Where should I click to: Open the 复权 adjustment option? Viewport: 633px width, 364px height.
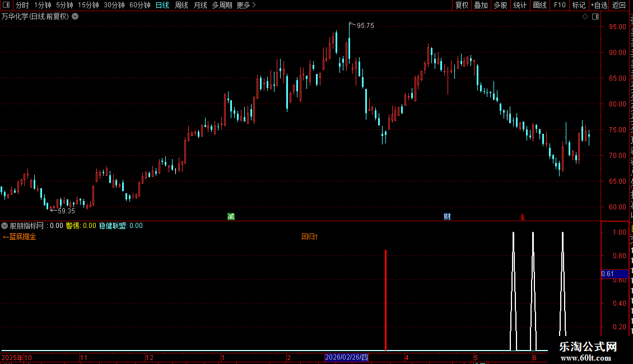pyautogui.click(x=462, y=5)
